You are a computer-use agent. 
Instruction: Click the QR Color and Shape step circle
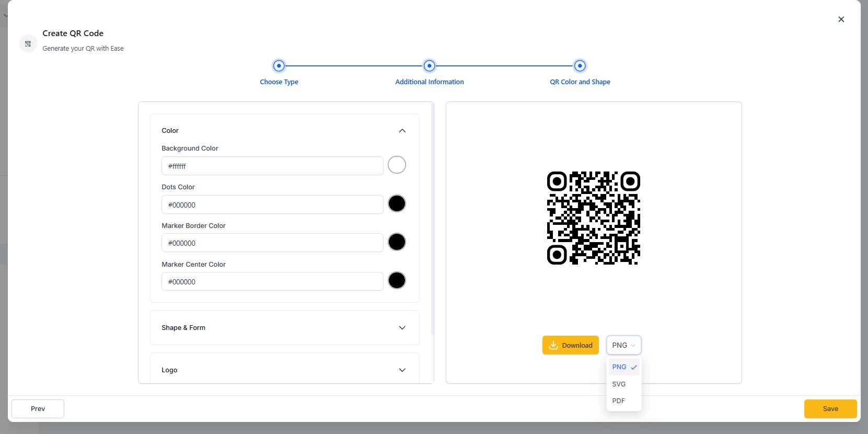click(580, 66)
